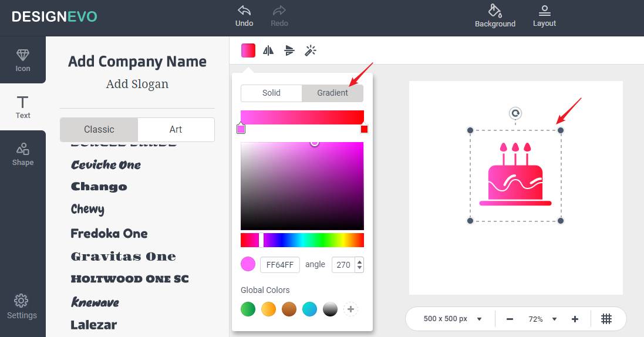Image resolution: width=644 pixels, height=337 pixels.
Task: Flip the icon horizontally
Action: [268, 50]
